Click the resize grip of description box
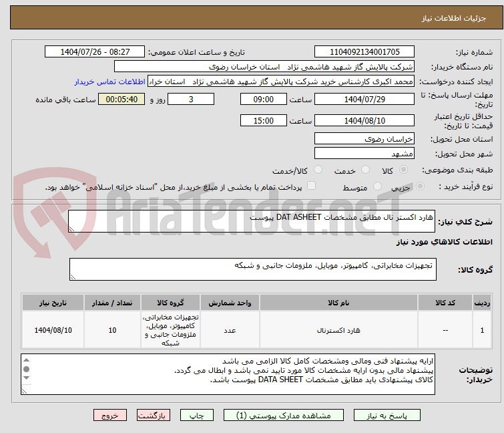Image resolution: width=504 pixels, height=433 pixels. [71, 229]
